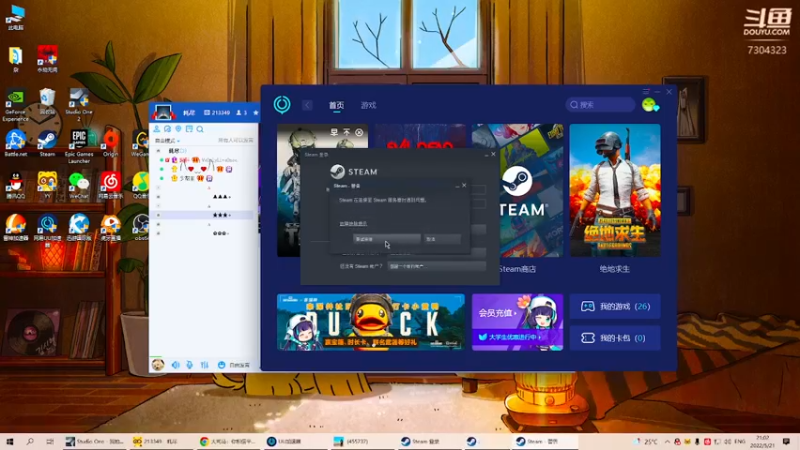Click the person icon in YY toolbar

157,129
